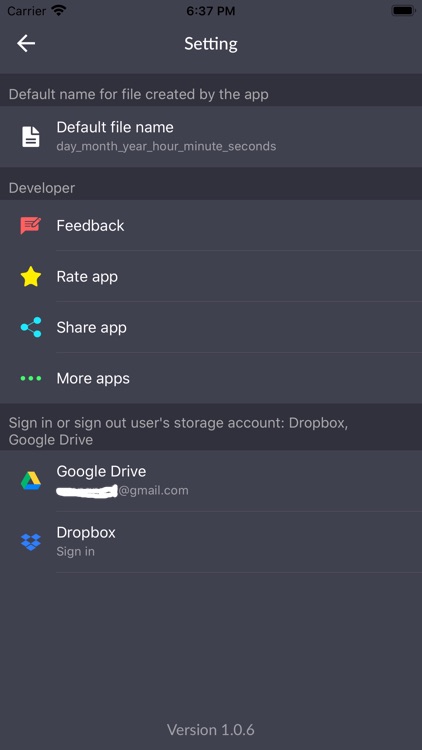Open the Default file name setting
This screenshot has width=422, height=750.
(x=211, y=136)
